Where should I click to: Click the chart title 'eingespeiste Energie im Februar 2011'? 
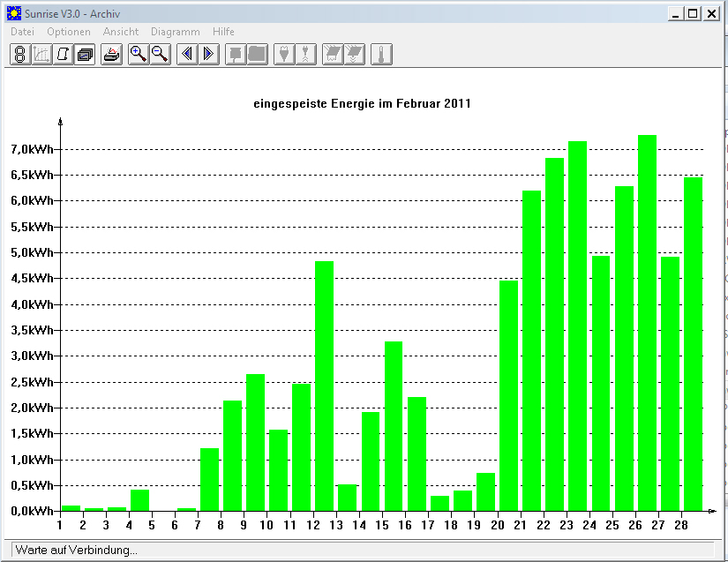362,103
